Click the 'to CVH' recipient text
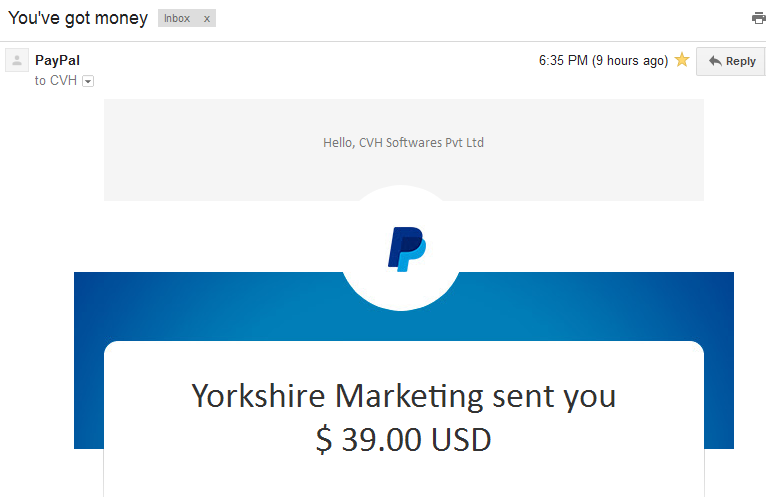Screen dimensions: 766x497 (x=56, y=81)
